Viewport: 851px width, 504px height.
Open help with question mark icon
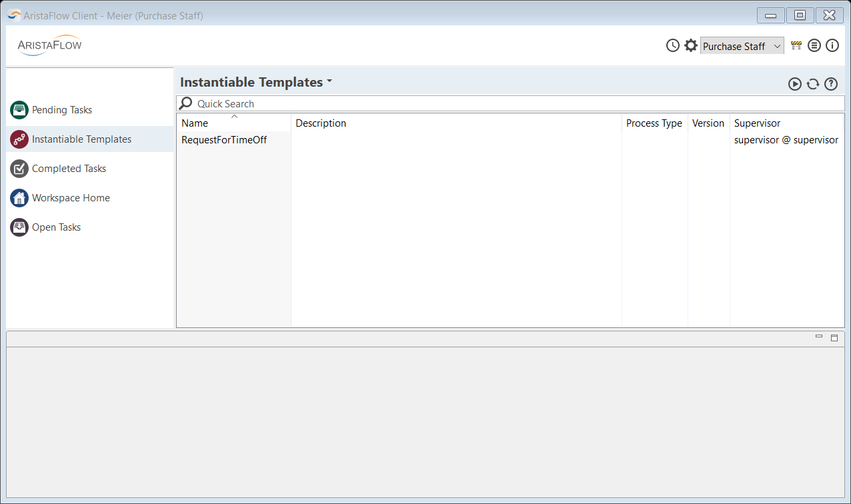click(830, 84)
